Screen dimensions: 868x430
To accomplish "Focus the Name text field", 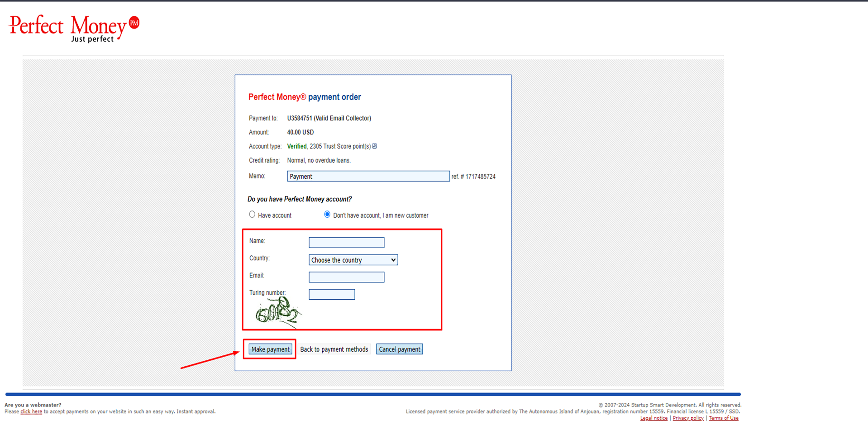I will point(347,243).
